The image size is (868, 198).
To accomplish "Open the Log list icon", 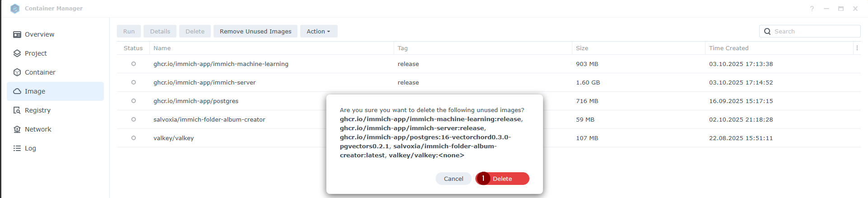I will pyautogui.click(x=17, y=148).
